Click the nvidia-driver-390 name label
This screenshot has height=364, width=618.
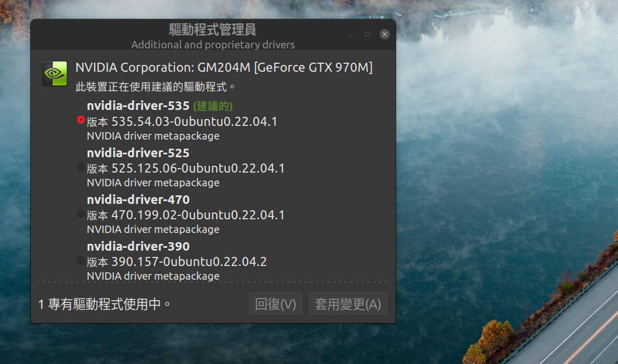click(x=139, y=246)
